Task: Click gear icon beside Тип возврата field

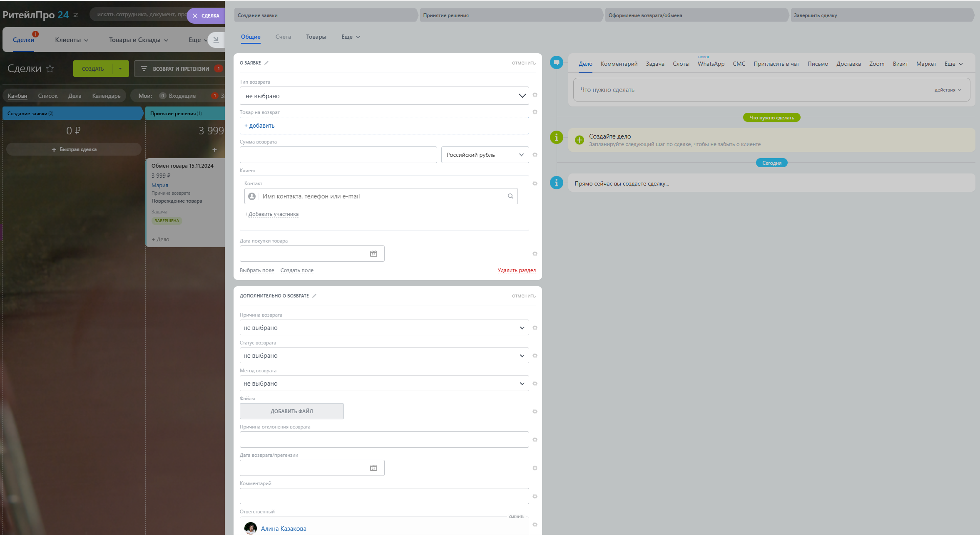Action: tap(535, 95)
